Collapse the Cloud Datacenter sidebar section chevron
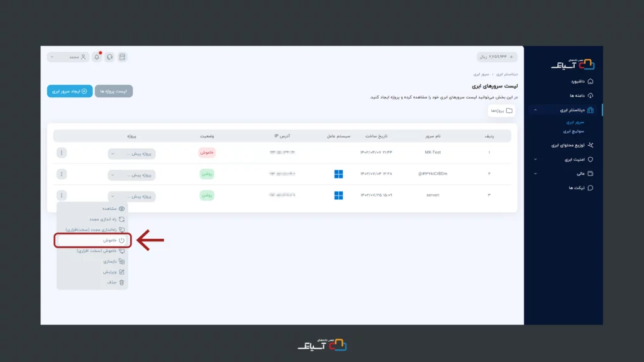644x362 pixels. point(535,110)
